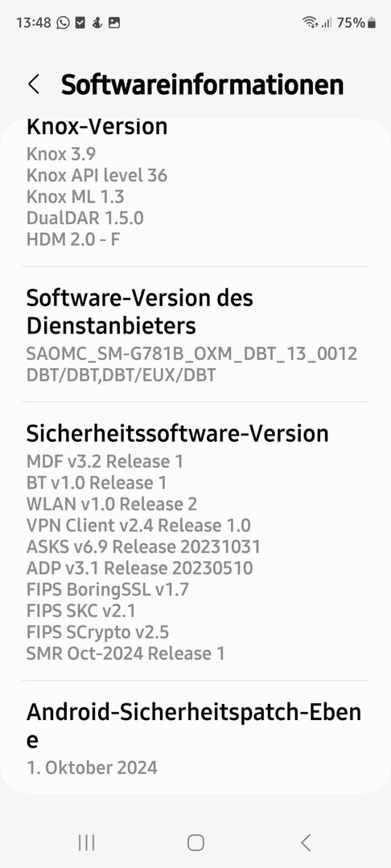Screen dimensions: 391x868
Task: Tap the Softwareinformationen page title
Action: [202, 84]
